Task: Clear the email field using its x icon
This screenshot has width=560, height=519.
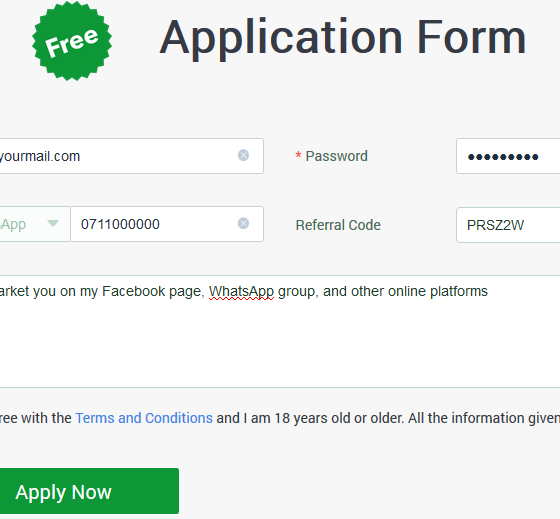Action: coord(243,155)
